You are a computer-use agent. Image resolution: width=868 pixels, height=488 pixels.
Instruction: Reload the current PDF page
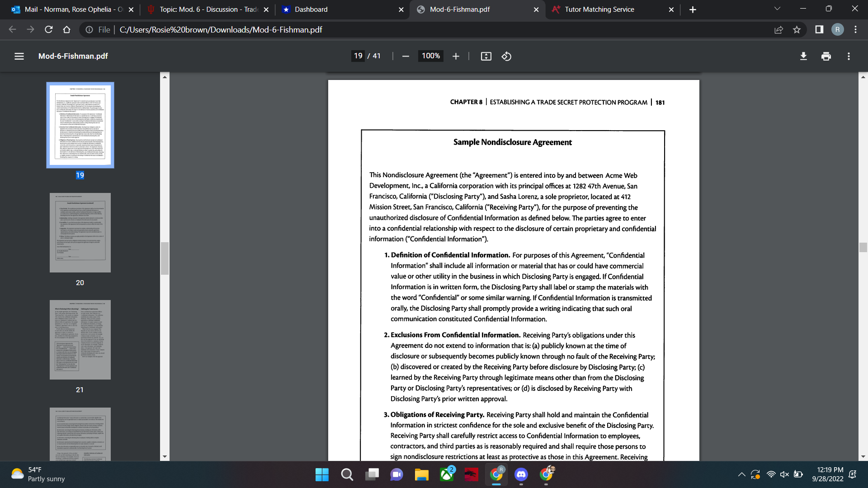click(49, 30)
